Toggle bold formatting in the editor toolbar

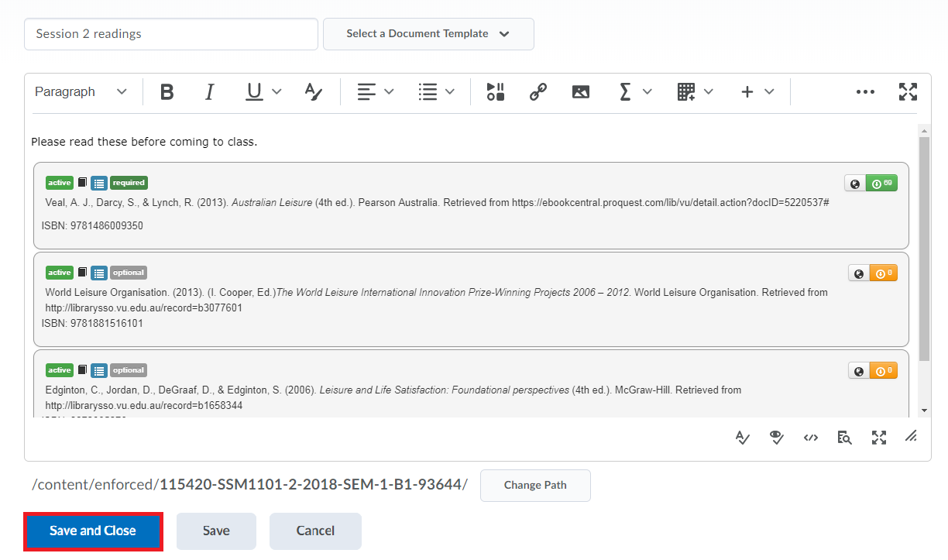pyautogui.click(x=167, y=92)
